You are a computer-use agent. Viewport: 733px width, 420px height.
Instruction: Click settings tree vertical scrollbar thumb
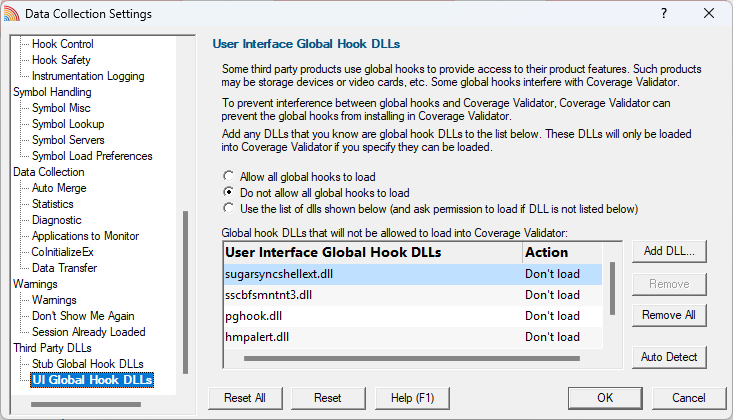[x=186, y=292]
